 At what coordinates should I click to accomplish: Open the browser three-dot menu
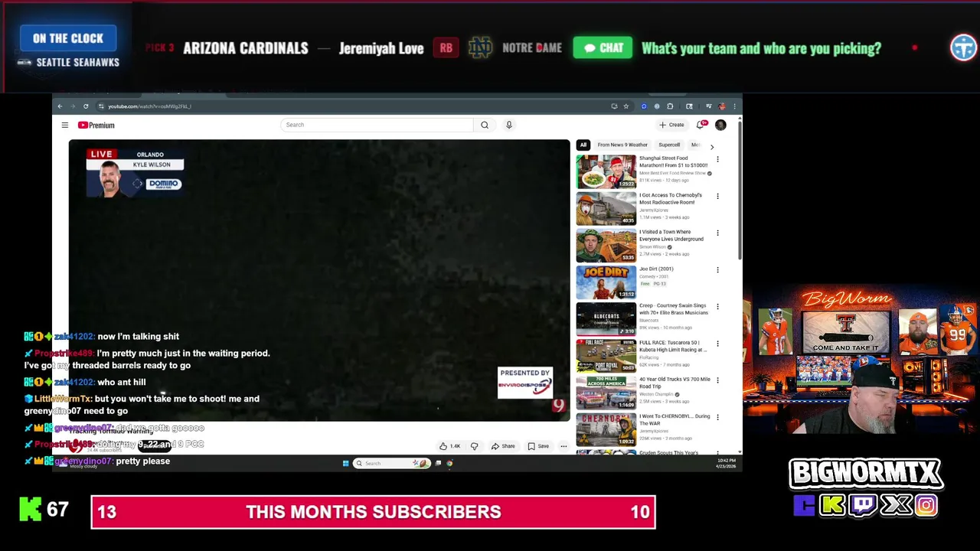(x=734, y=106)
